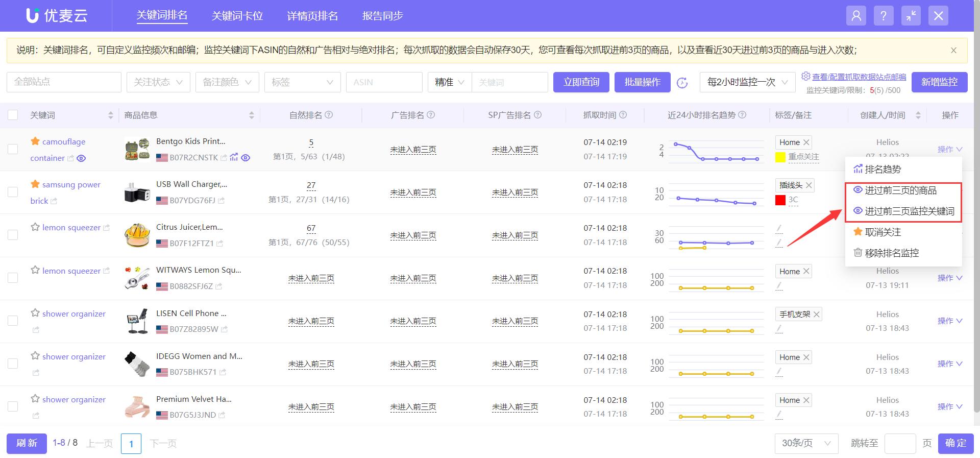Check the Citrus Juicer row checkbox
This screenshot has height=458, width=980.
click(13, 235)
